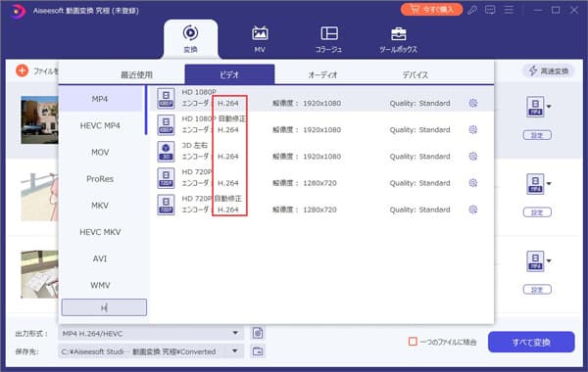Click settings button for third video
588x372 pixels.
click(x=537, y=290)
